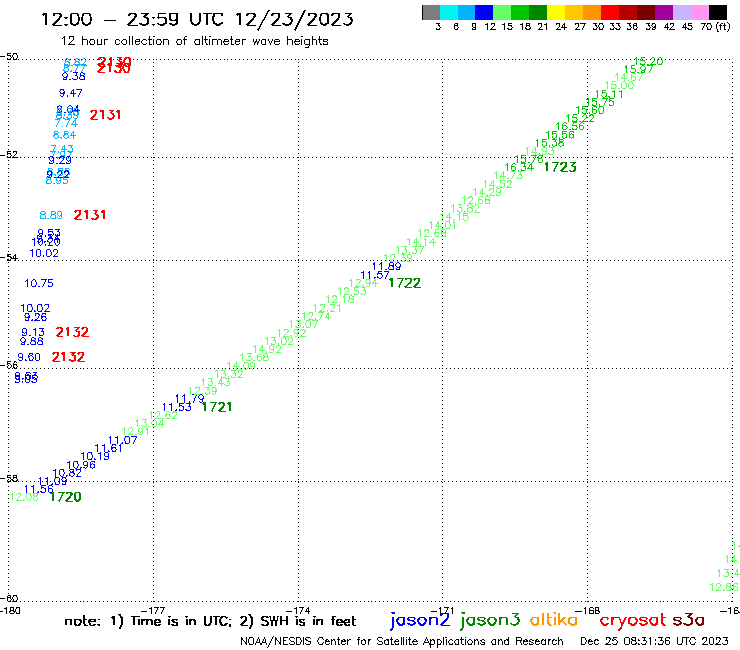The width and height of the screenshot is (740, 650).
Task: Click the bright red legend swatch
Action: point(610,12)
